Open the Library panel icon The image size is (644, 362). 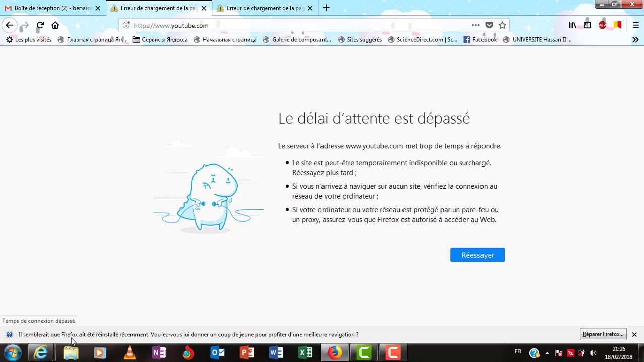tap(573, 25)
